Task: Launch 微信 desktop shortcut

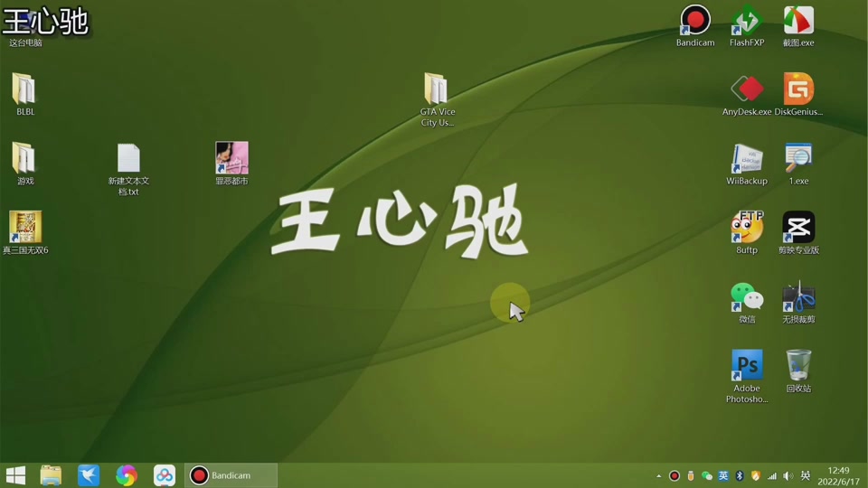Action: click(747, 302)
